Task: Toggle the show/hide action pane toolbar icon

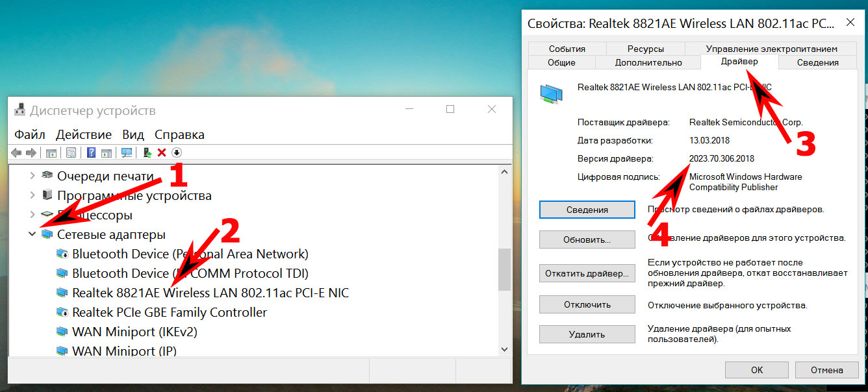Action: (106, 153)
